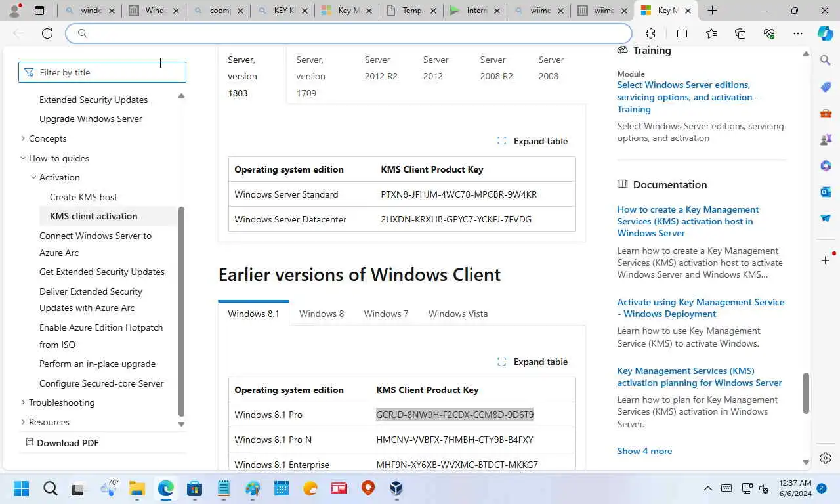Viewport: 840px width, 504px height.
Task: Open Upgrade Windows Server page
Action: [91, 119]
